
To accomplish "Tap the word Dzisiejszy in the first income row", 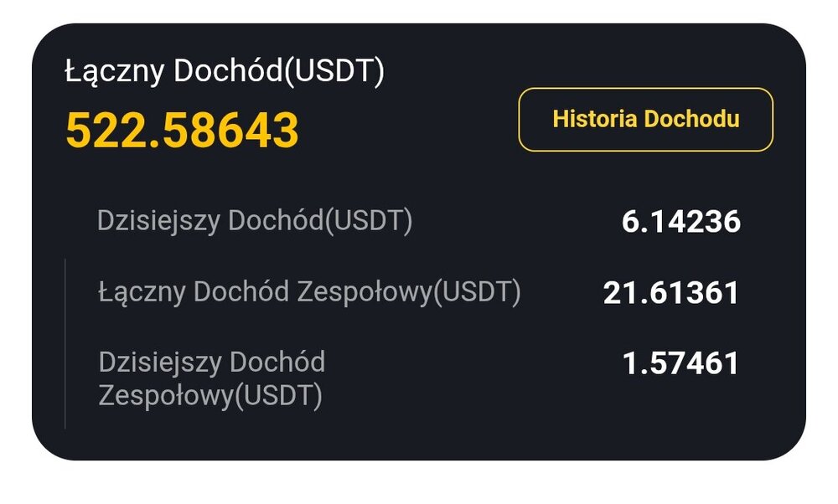I will point(158,221).
